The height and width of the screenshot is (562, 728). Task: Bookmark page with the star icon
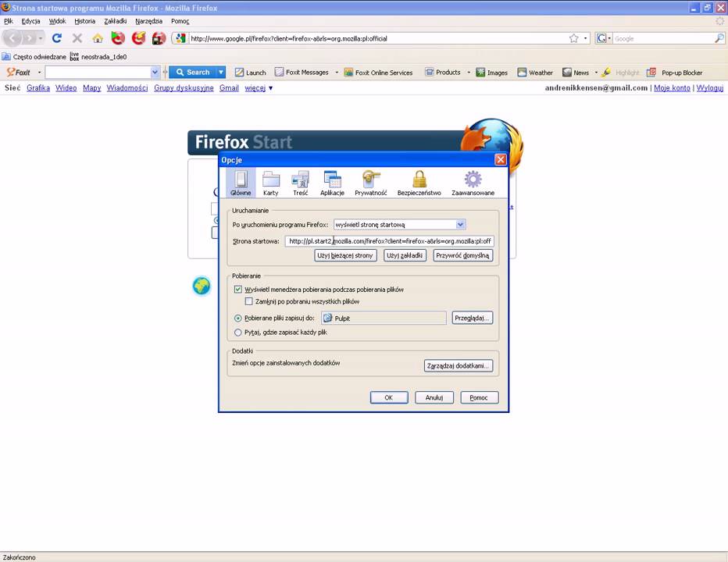(x=574, y=38)
